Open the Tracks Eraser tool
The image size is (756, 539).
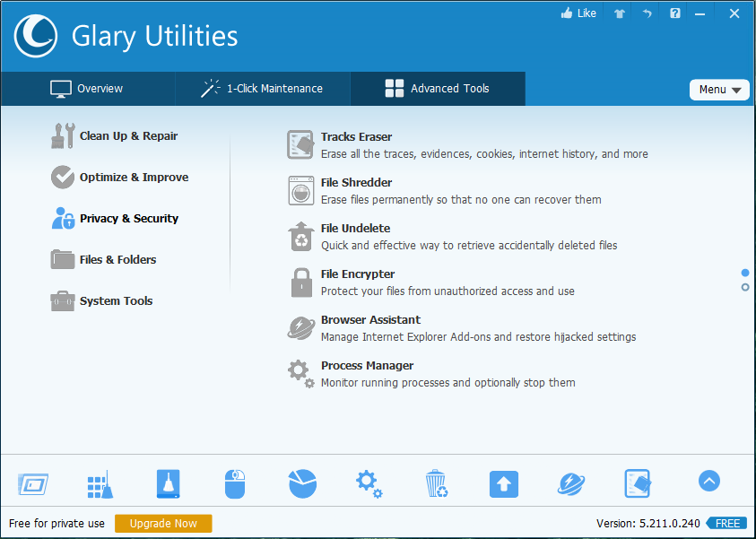coord(356,137)
